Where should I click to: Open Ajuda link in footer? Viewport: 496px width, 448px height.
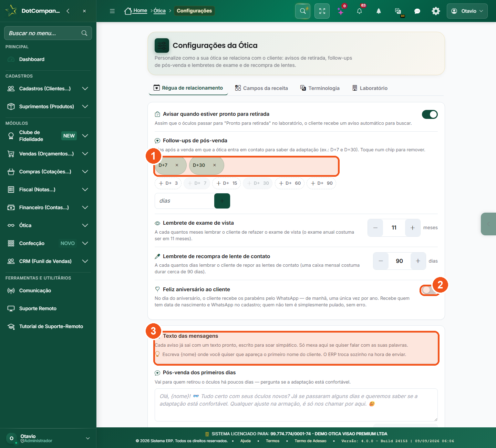pos(246,441)
